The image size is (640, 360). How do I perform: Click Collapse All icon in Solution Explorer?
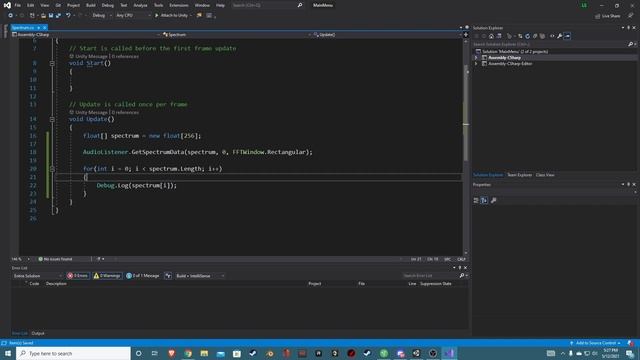click(535, 36)
